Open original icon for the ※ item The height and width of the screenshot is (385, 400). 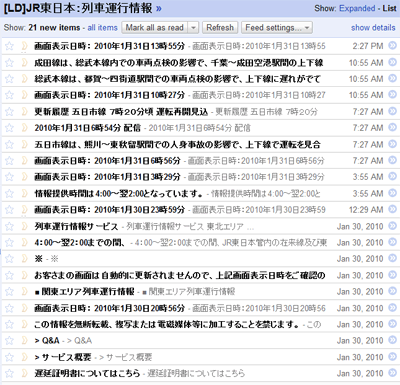pos(393,258)
